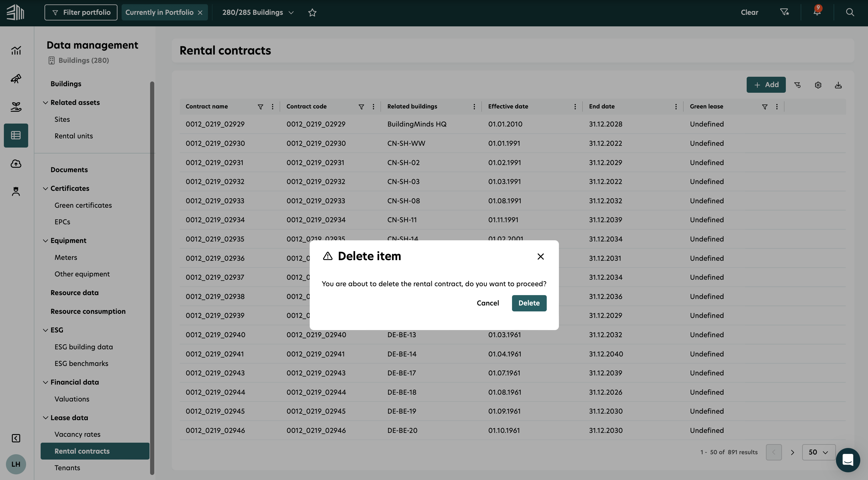This screenshot has width=868, height=480.
Task: Cancel the delete item dialog
Action: point(488,303)
